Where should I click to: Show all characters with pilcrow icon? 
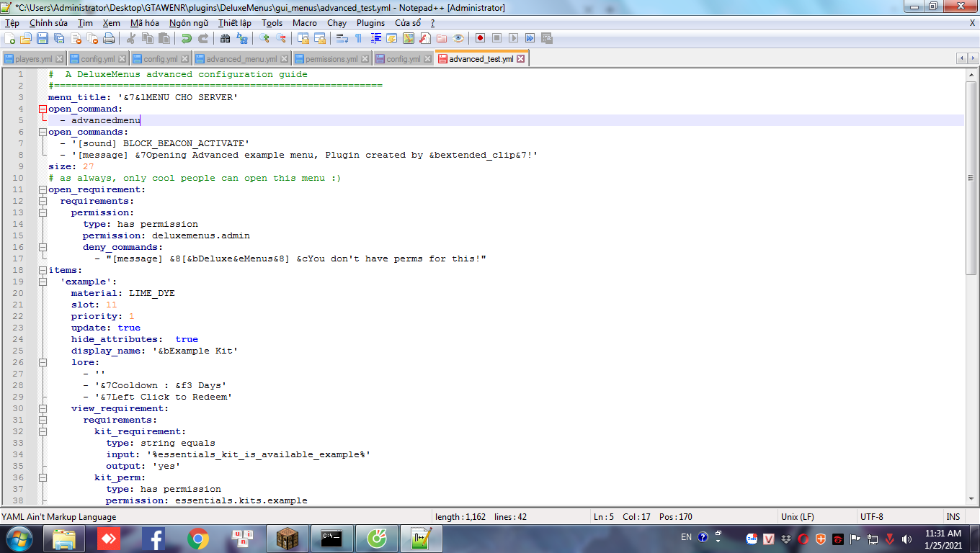click(x=358, y=38)
